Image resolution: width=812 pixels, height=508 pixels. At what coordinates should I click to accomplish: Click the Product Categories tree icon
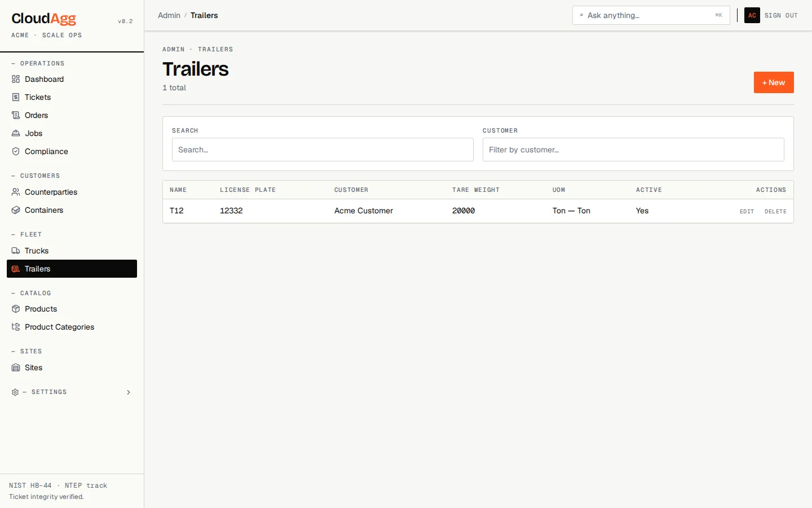(16, 327)
